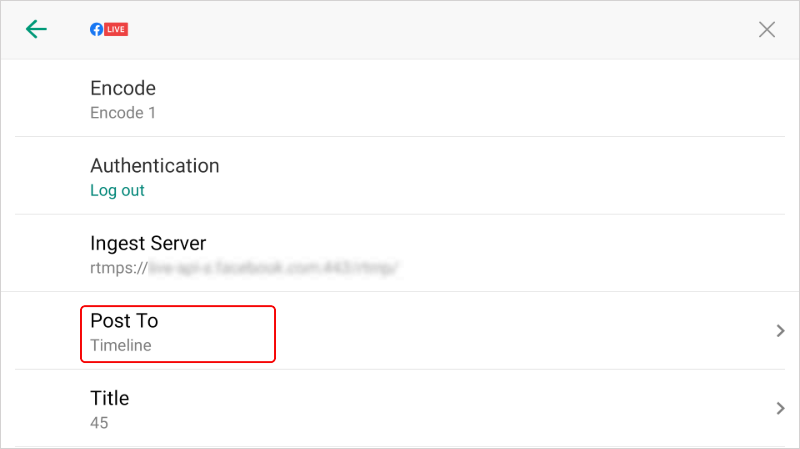
Task: Edit the title value 45
Action: 99,423
